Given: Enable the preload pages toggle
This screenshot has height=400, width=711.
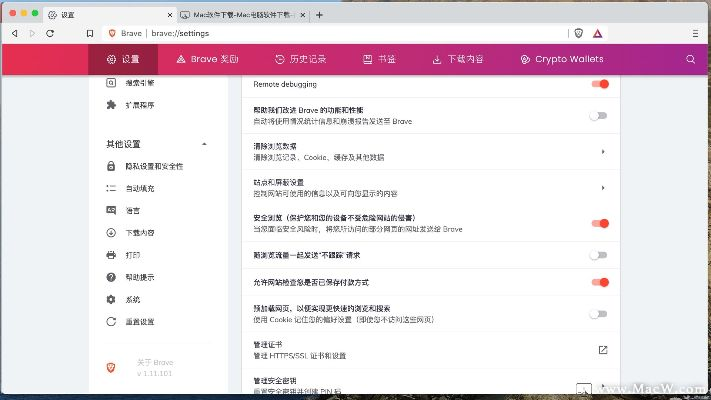Looking at the screenshot, I should coord(599,314).
